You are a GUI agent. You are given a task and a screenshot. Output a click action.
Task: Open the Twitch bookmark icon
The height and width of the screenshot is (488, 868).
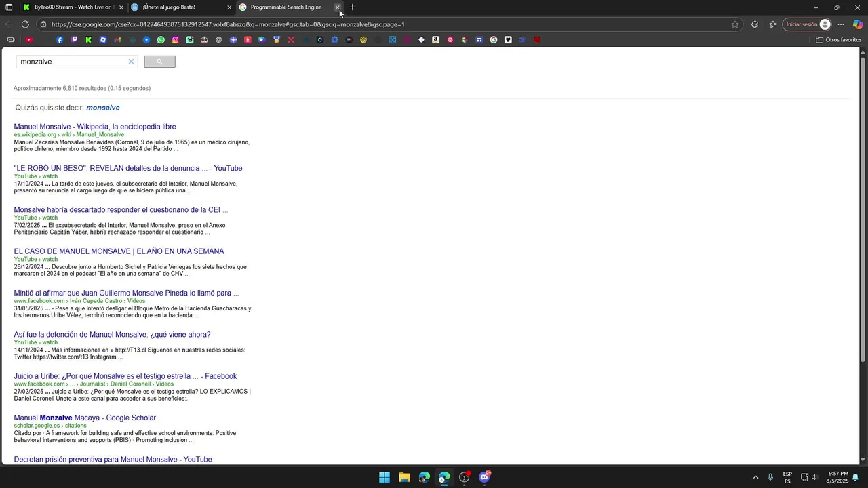pyautogui.click(x=74, y=40)
